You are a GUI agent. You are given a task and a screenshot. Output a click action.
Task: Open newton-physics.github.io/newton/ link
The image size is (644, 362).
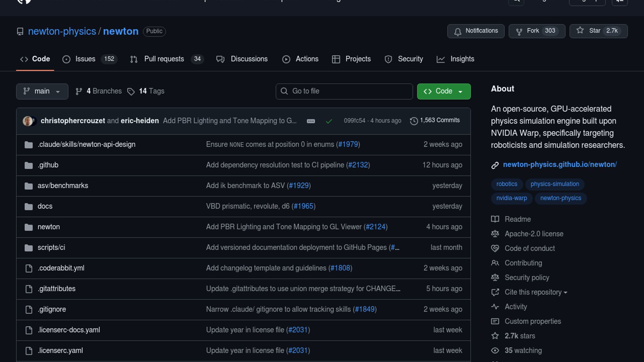pos(559,165)
